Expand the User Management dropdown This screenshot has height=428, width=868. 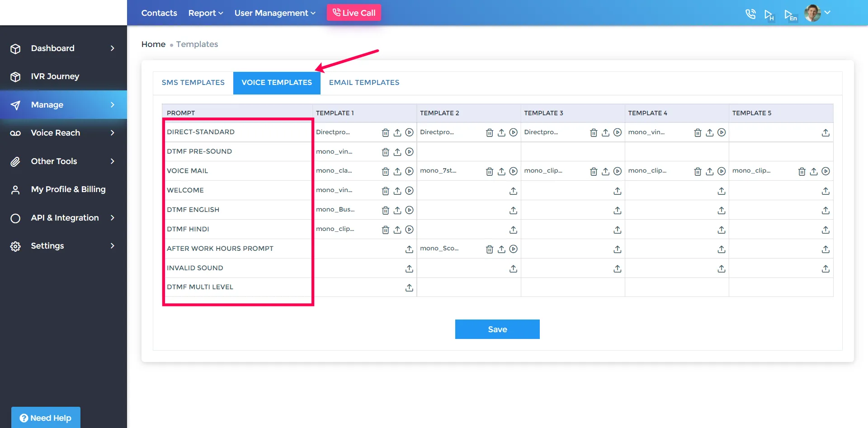(x=275, y=13)
